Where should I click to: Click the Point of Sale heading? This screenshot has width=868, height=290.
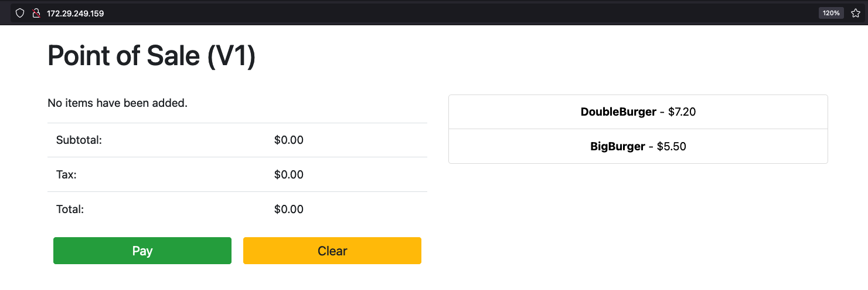pyautogui.click(x=151, y=56)
